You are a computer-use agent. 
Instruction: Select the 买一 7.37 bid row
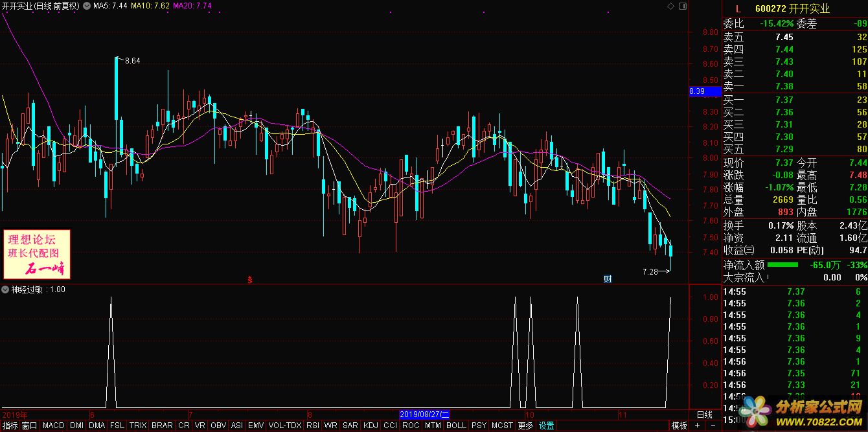795,100
